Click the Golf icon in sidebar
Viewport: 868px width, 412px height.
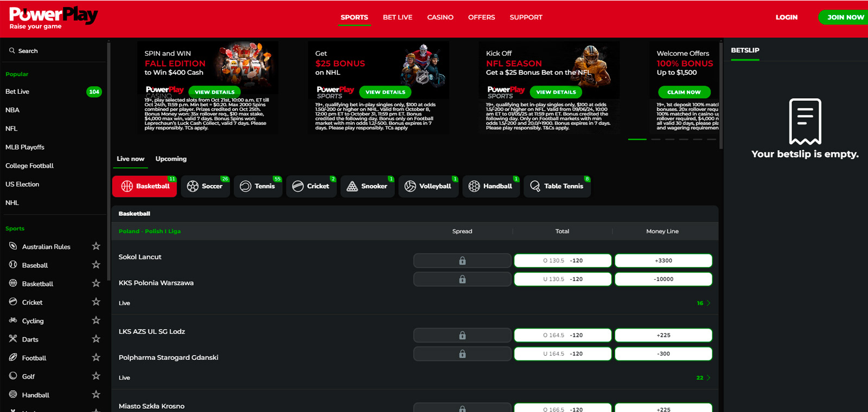[x=13, y=376]
